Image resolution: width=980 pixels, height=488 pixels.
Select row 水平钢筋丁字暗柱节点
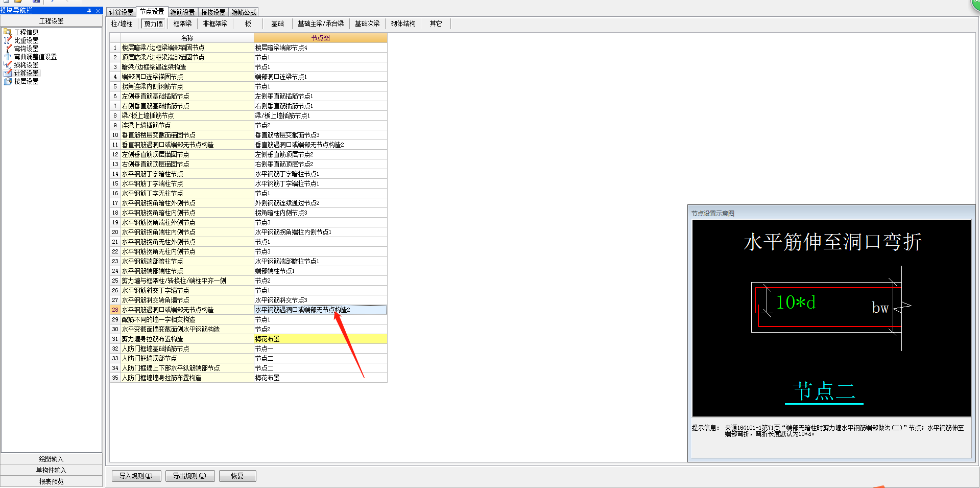click(x=187, y=174)
